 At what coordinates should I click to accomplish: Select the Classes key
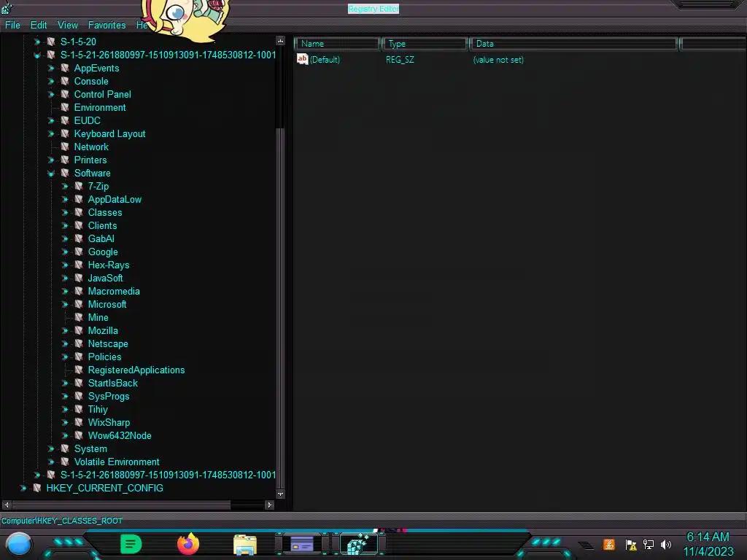[105, 212]
